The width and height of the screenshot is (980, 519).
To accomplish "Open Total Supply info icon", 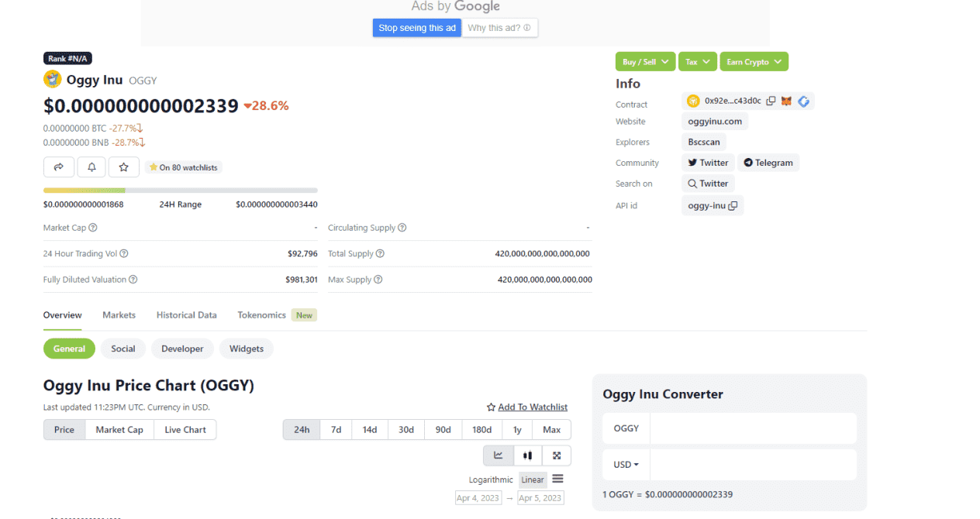I will 380,253.
